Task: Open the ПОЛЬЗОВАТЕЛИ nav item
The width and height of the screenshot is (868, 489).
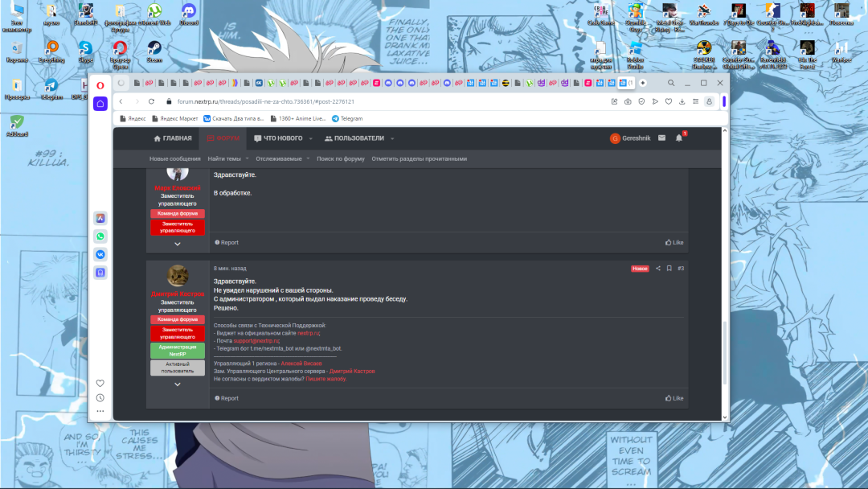Action: tap(354, 138)
